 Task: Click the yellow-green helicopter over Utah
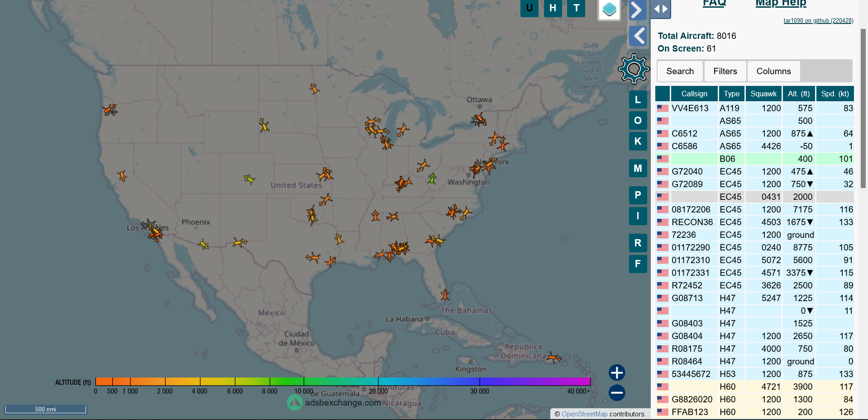(x=249, y=179)
